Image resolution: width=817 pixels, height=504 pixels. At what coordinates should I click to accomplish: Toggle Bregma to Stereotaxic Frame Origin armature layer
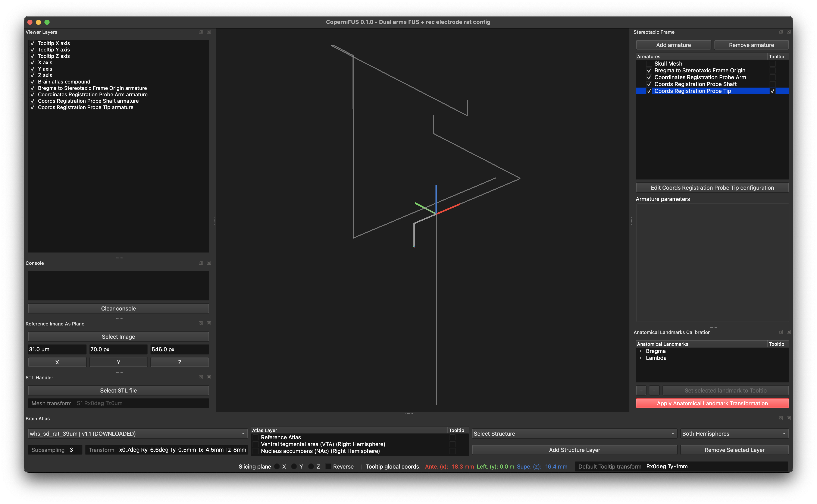(32, 88)
